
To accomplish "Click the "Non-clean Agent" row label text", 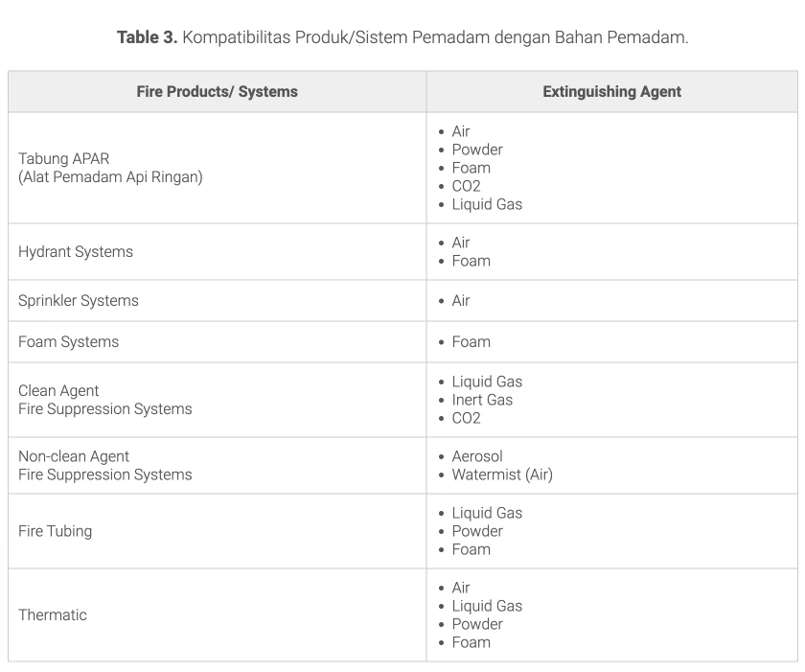I will [x=74, y=457].
